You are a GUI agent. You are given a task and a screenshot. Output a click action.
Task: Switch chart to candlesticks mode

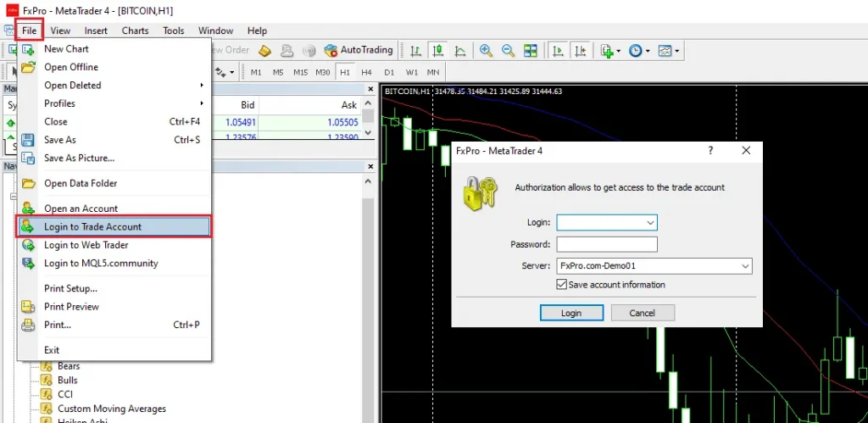pyautogui.click(x=438, y=50)
